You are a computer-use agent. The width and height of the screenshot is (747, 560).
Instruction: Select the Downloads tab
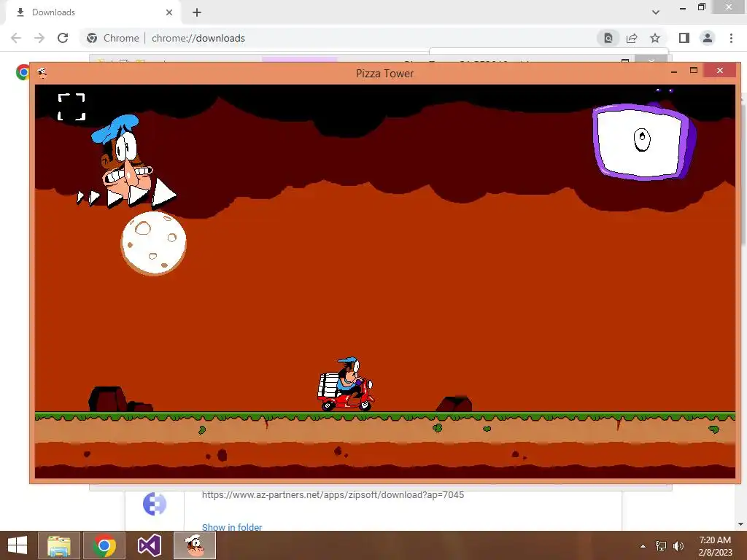tap(94, 12)
